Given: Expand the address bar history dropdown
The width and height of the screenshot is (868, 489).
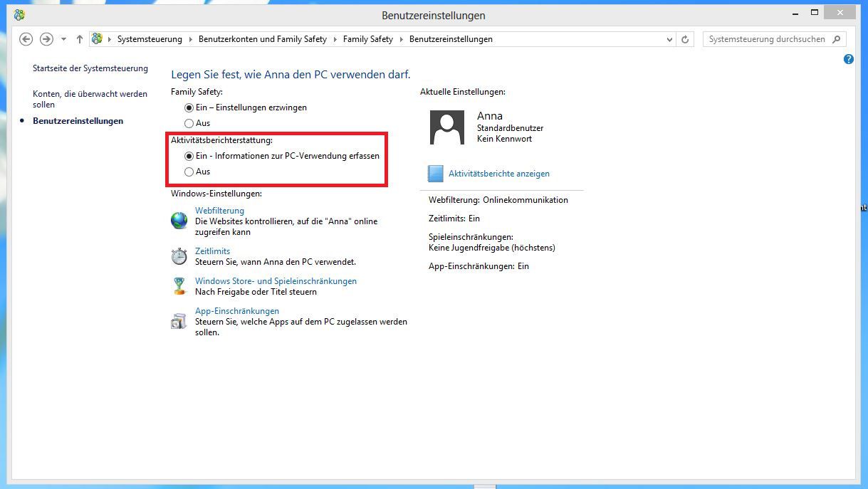Looking at the screenshot, I should tap(669, 39).
